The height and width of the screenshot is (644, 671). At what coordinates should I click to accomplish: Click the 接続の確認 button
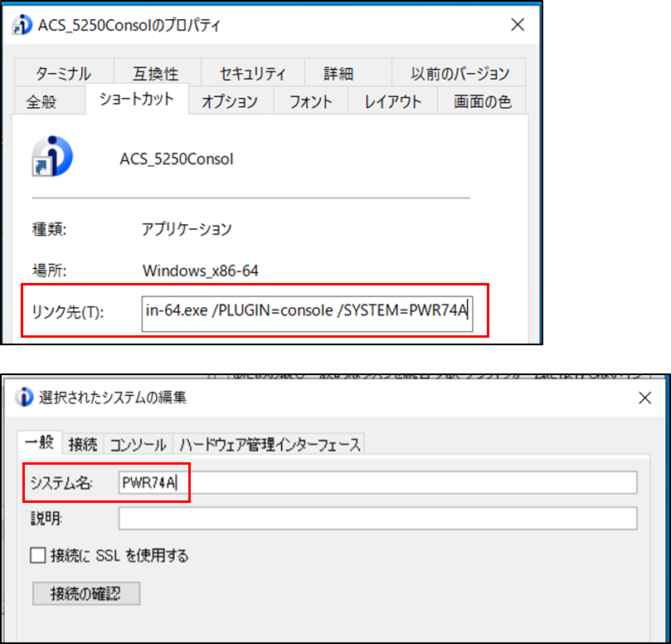(x=86, y=593)
